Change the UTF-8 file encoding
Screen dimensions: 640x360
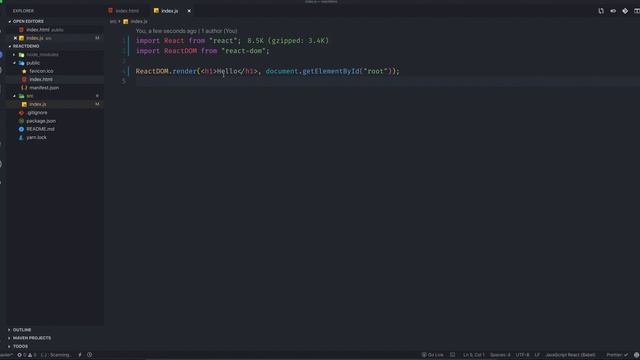[x=522, y=355]
